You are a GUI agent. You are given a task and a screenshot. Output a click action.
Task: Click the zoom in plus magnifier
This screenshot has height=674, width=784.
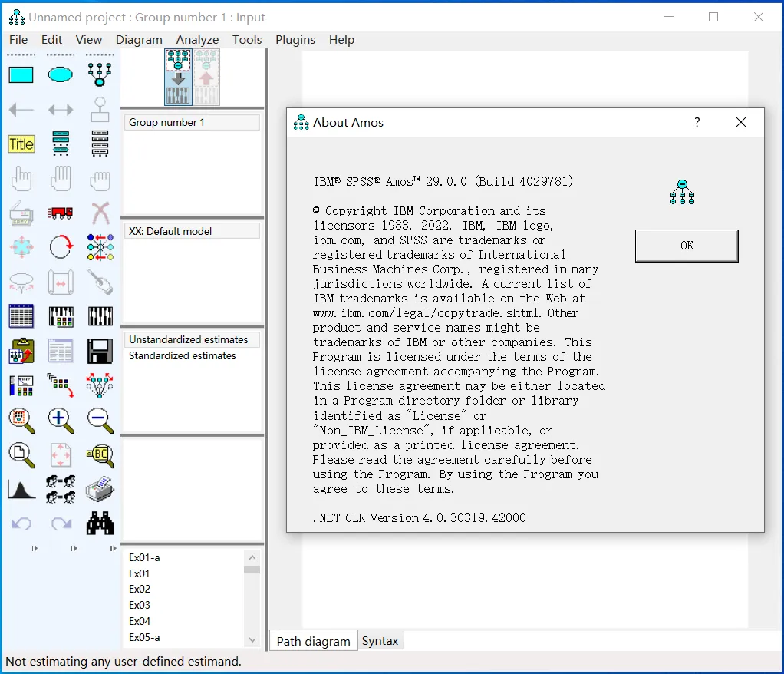click(61, 421)
